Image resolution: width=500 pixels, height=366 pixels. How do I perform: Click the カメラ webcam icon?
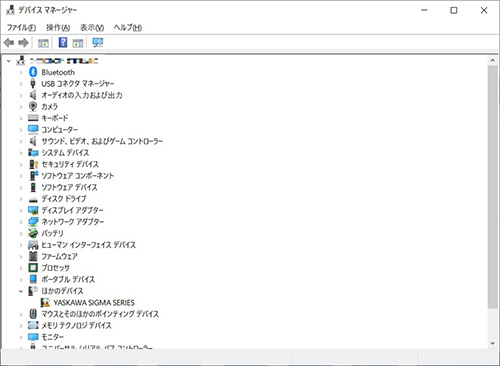click(33, 106)
